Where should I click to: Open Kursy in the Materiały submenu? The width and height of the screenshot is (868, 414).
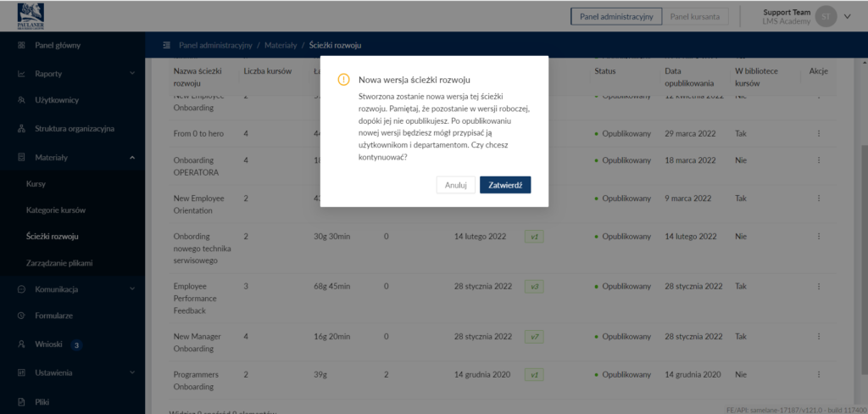point(36,183)
